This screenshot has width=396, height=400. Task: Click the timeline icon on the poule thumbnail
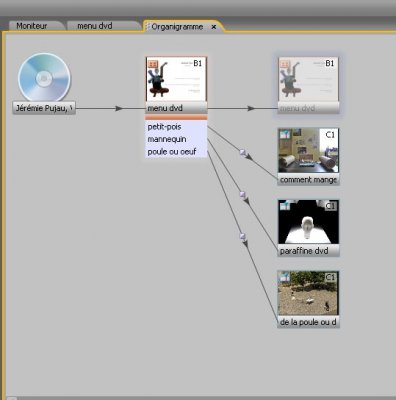pyautogui.click(x=285, y=277)
